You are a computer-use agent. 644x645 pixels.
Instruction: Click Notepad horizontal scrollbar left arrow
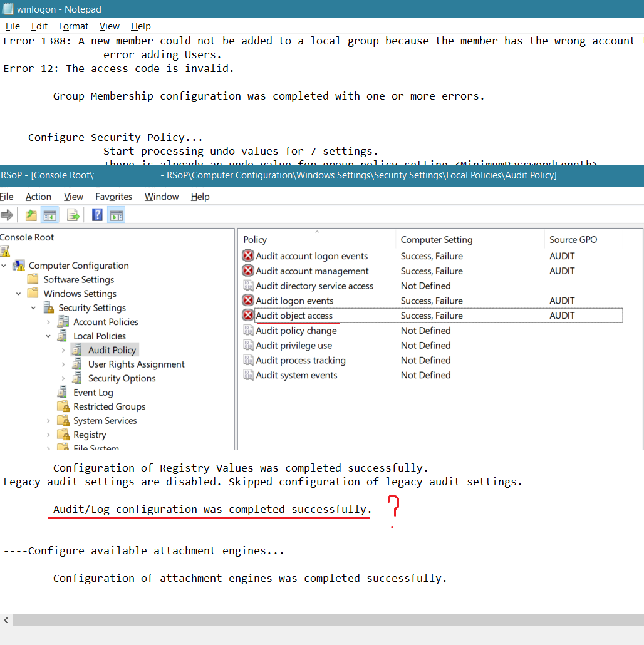tap(6, 620)
